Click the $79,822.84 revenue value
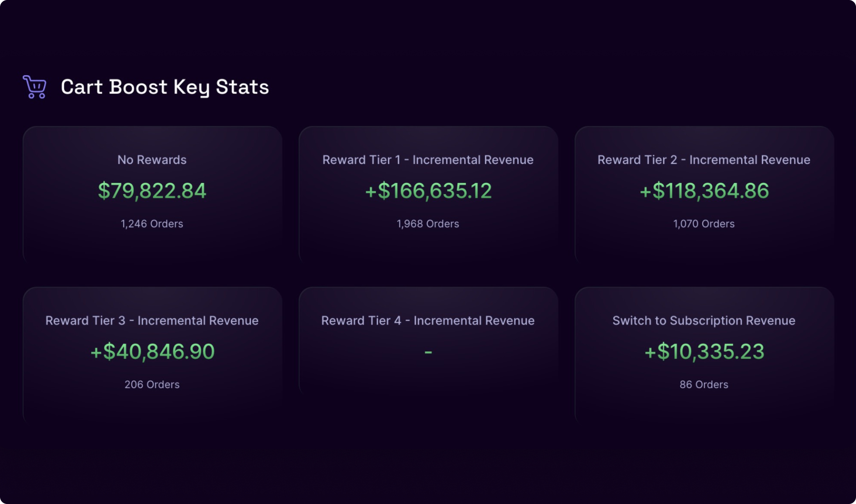The image size is (856, 504). click(152, 191)
